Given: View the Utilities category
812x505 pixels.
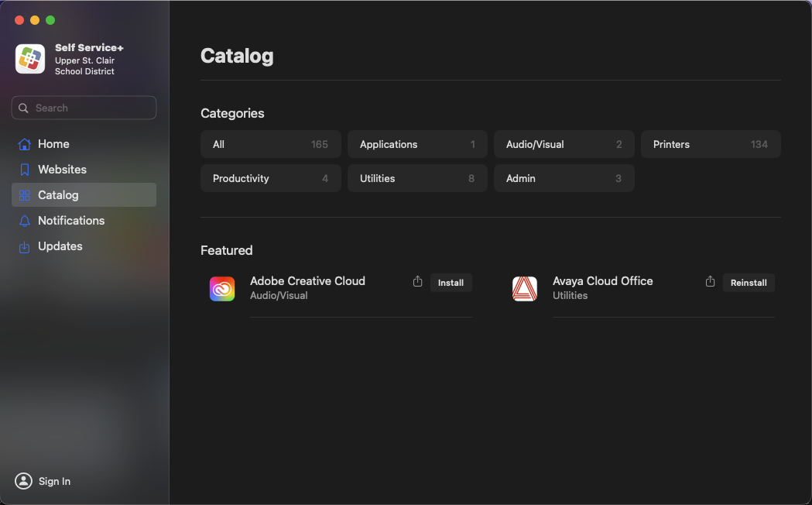Looking at the screenshot, I should coord(417,178).
